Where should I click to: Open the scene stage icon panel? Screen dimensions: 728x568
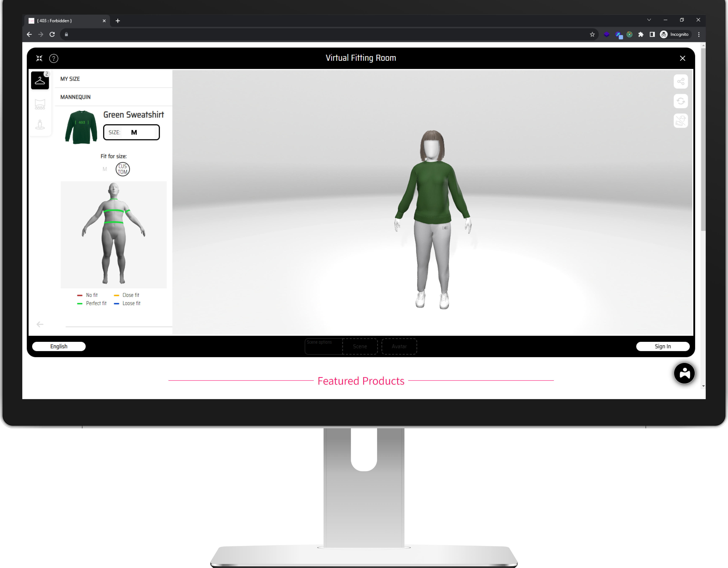click(x=40, y=104)
